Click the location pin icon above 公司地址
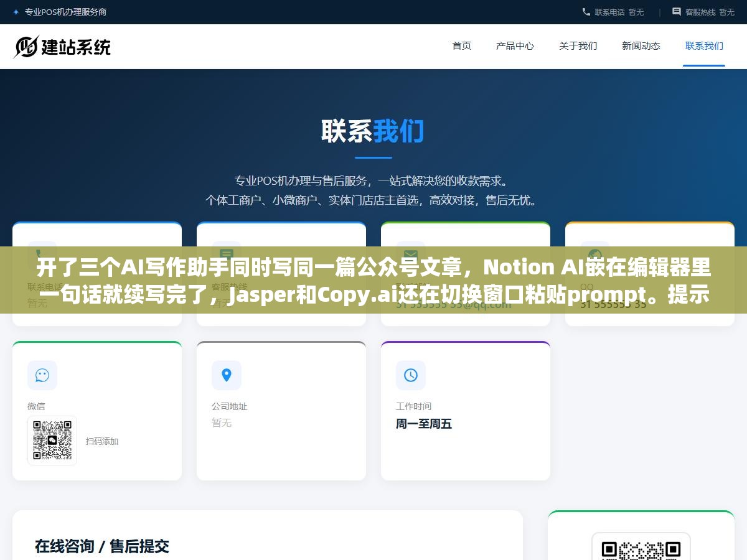The image size is (747, 560). (x=227, y=375)
